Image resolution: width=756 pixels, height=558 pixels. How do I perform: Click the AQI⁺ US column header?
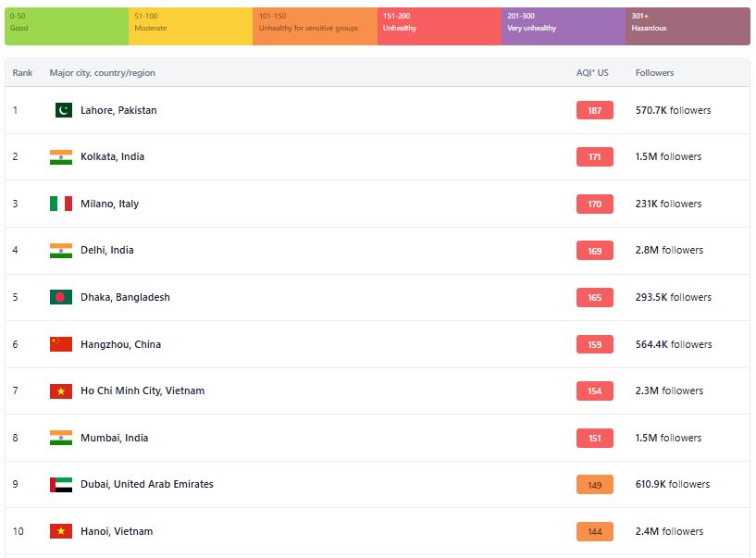click(592, 72)
